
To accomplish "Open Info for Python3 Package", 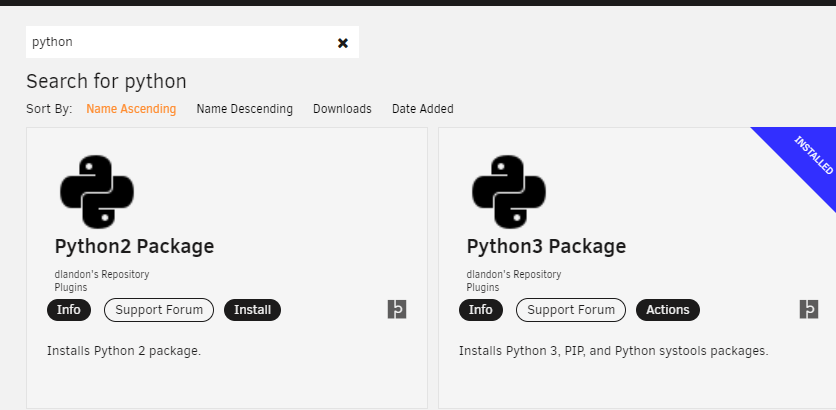I will click(x=480, y=310).
